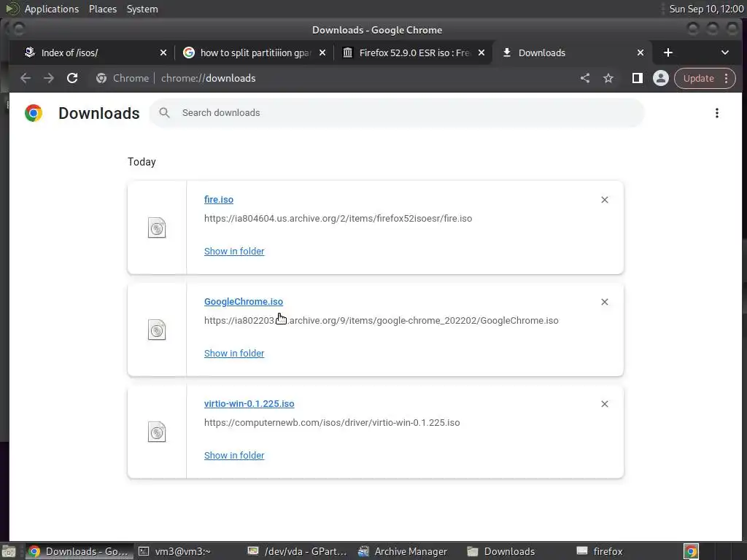The height and width of the screenshot is (560, 747).
Task: Open a new tab with the plus button
Action: [668, 52]
